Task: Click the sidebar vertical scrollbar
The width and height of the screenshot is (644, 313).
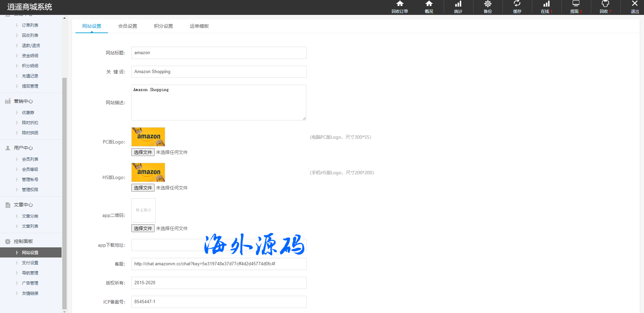Action: coord(64,193)
